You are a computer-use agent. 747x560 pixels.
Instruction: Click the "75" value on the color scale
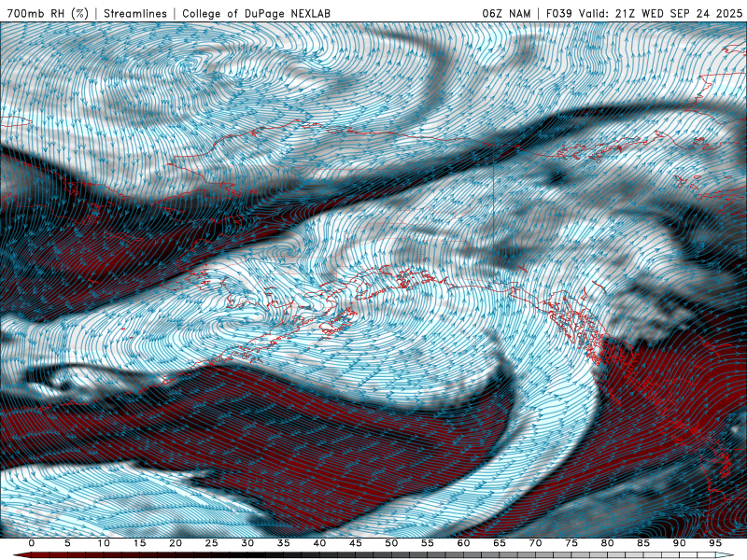click(571, 543)
